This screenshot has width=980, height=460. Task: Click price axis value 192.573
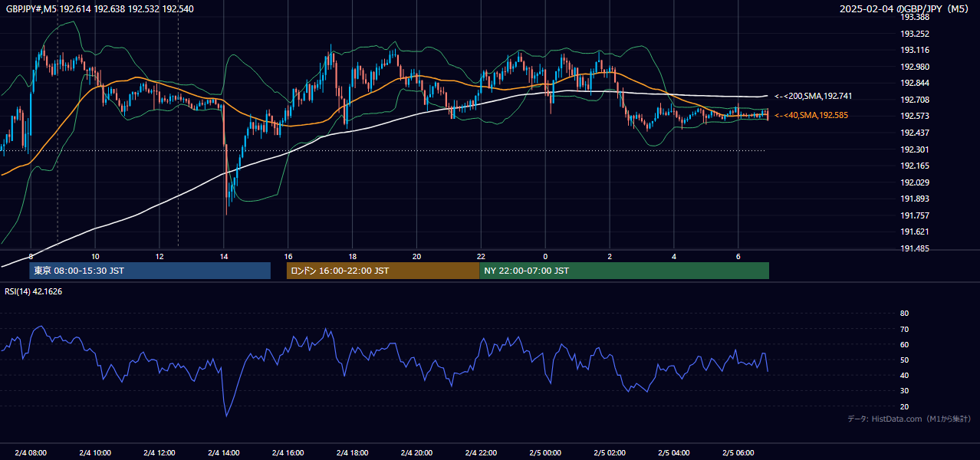[x=914, y=116]
